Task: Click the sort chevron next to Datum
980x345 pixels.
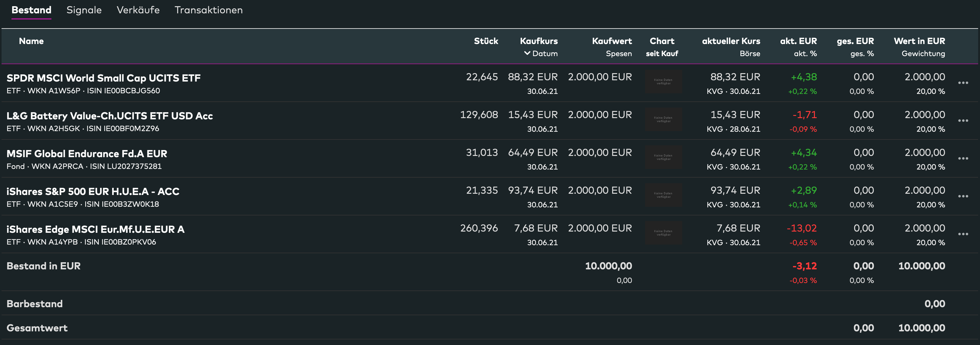Action: [x=527, y=53]
